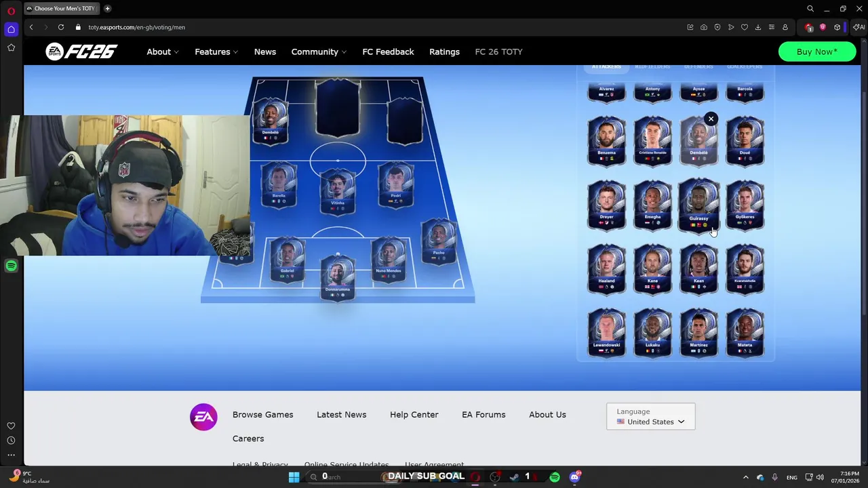Viewport: 868px width, 488px height.
Task: Open Discord from the taskbar
Action: point(575,477)
